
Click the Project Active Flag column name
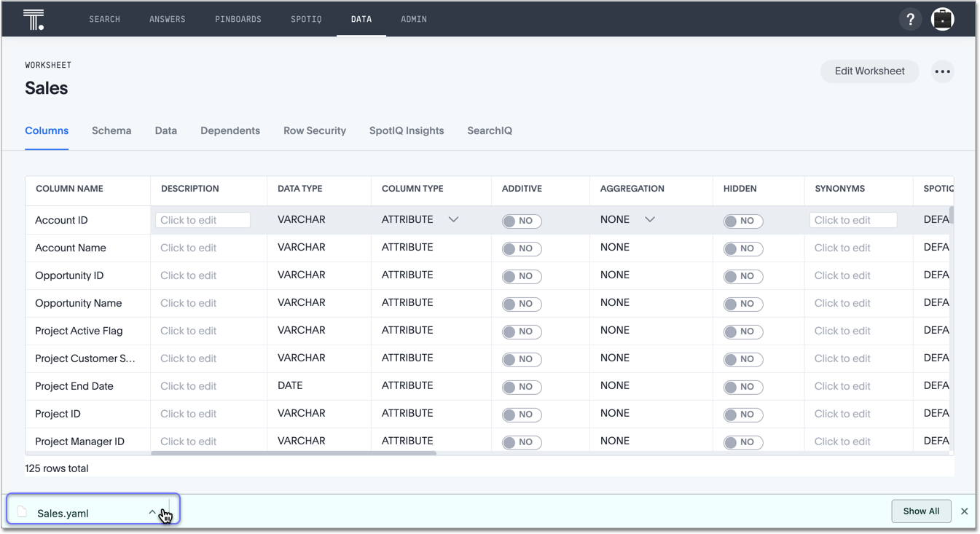coord(79,331)
